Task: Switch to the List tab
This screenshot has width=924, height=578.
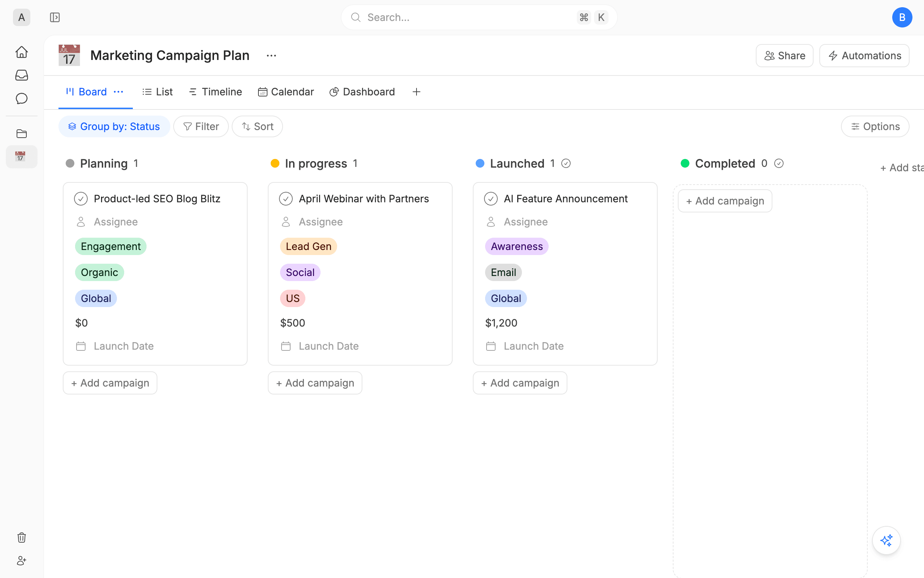Action: click(157, 92)
